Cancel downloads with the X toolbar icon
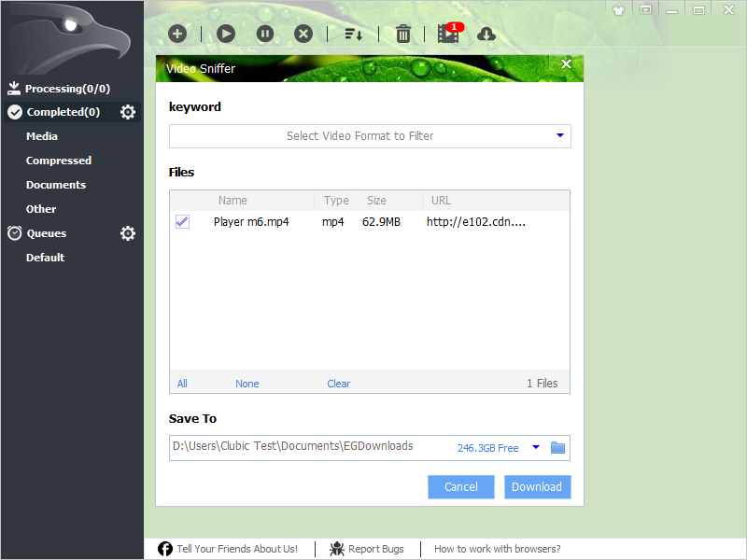This screenshot has width=747, height=560. point(303,34)
